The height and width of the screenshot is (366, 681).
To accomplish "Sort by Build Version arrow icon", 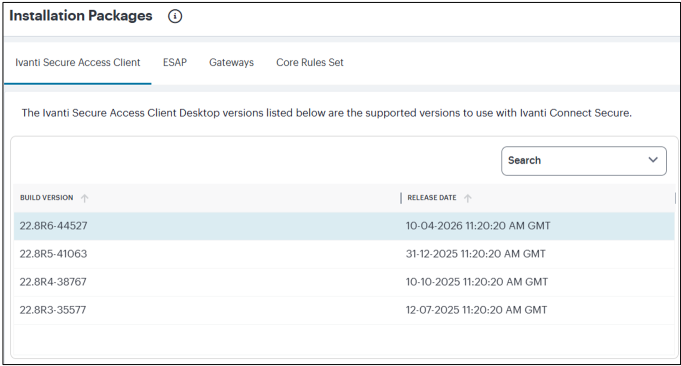I will point(85,198).
